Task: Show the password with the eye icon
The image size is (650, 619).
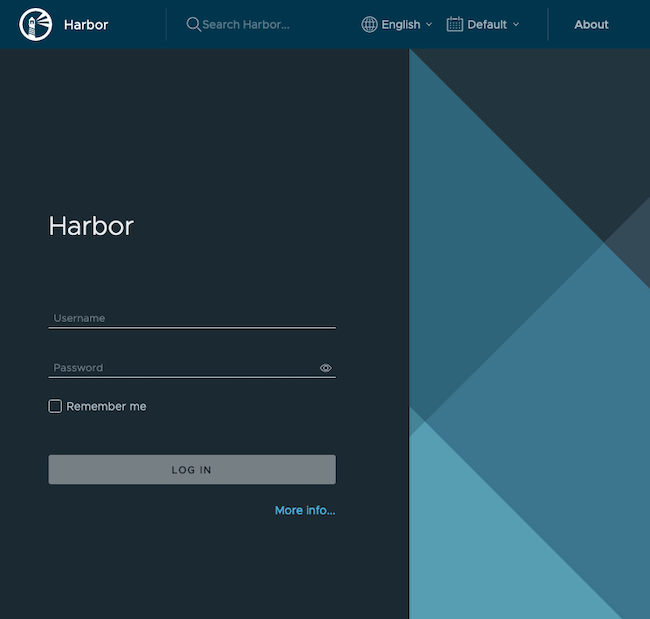Action: coord(325,368)
